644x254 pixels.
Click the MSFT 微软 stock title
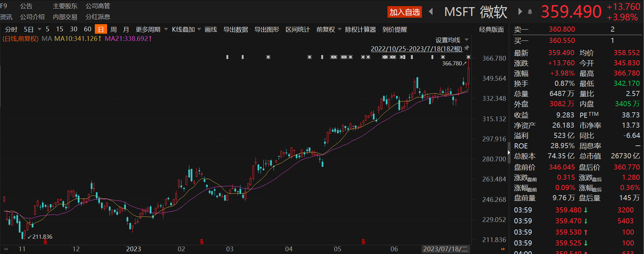pos(476,12)
